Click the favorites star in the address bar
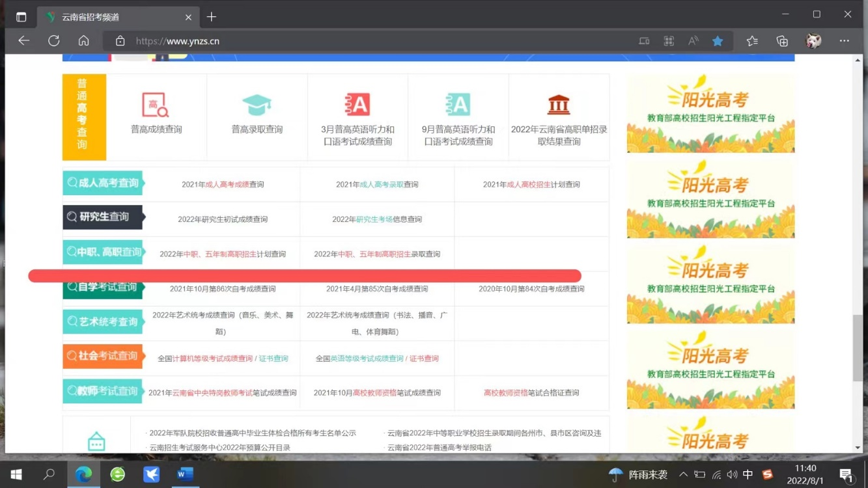The height and width of the screenshot is (488, 868). [x=718, y=41]
